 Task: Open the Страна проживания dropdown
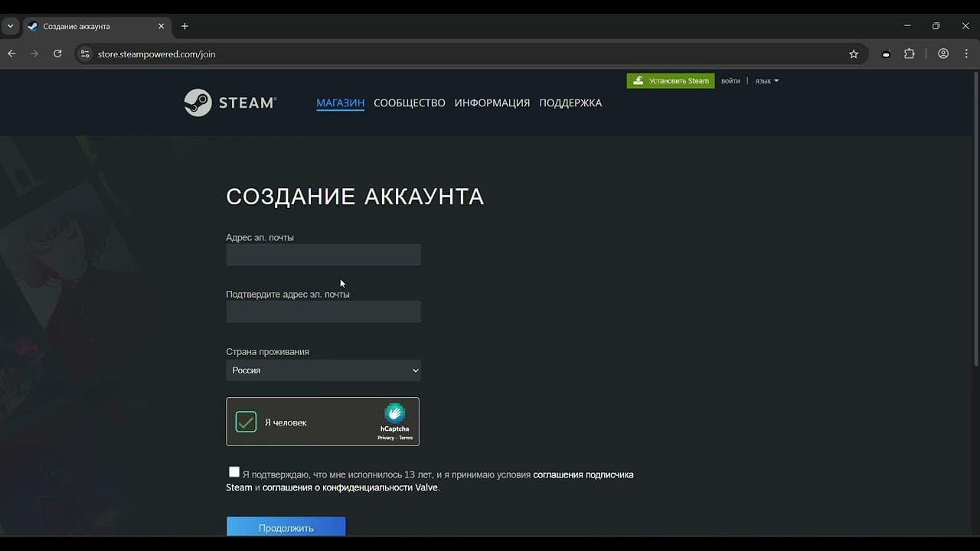click(323, 370)
